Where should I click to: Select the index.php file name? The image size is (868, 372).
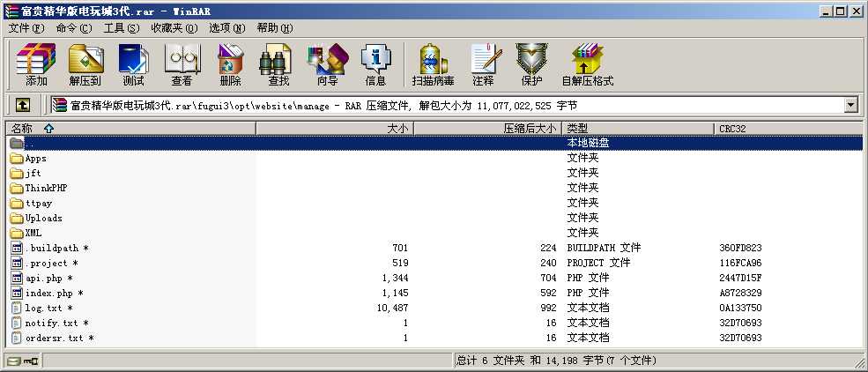55,293
